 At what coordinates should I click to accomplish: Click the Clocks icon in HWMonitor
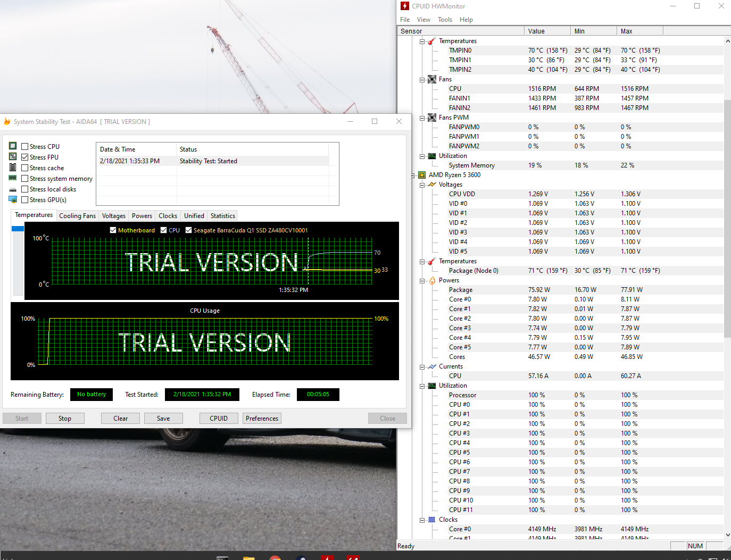(431, 520)
